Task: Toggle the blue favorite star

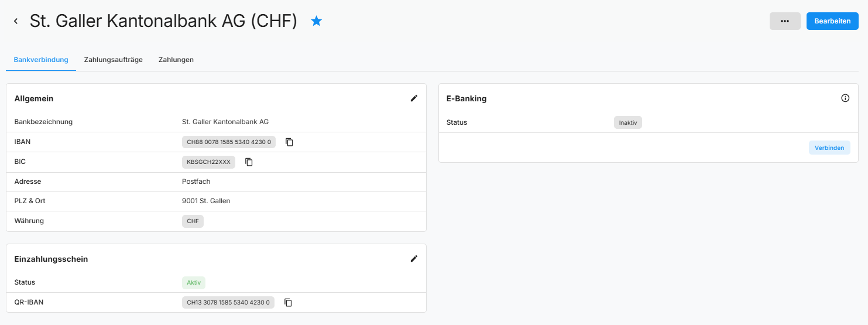Action: (x=317, y=22)
